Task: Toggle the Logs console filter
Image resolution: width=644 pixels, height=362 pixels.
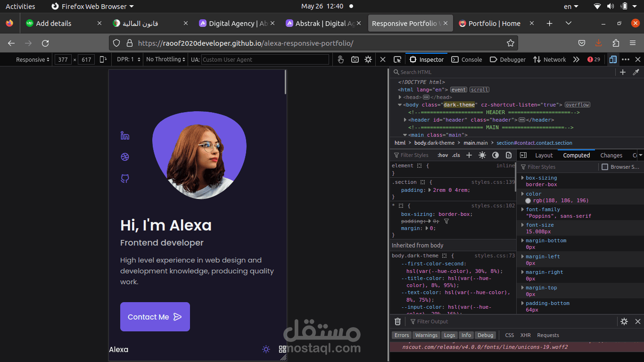Action: 450,335
